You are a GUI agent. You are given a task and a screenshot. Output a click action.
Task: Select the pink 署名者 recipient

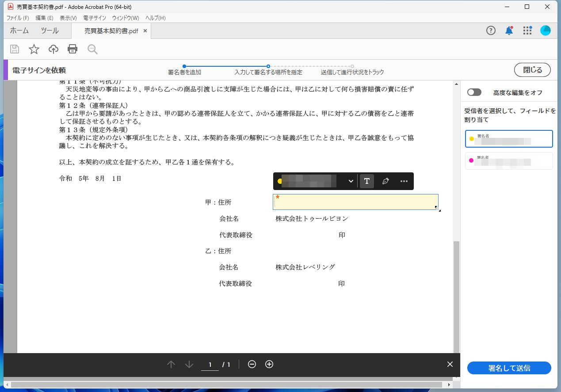click(508, 160)
